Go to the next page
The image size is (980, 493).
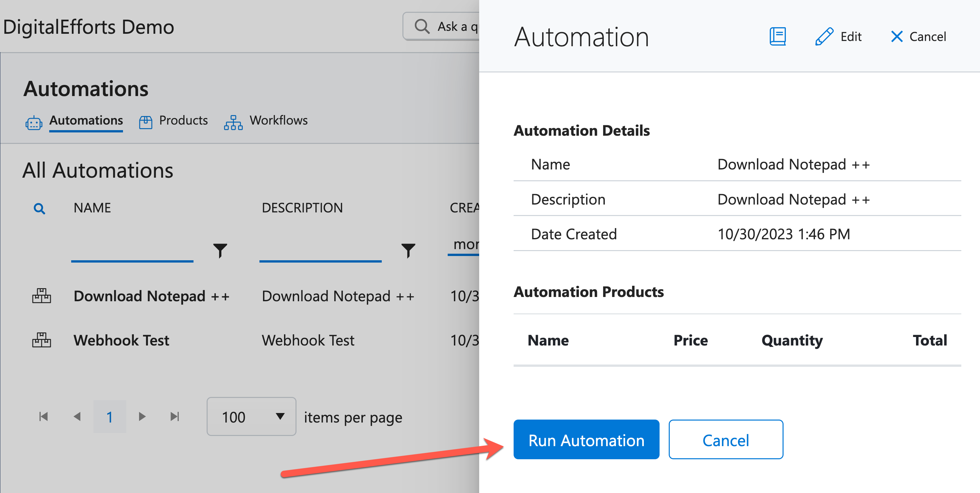tap(142, 417)
